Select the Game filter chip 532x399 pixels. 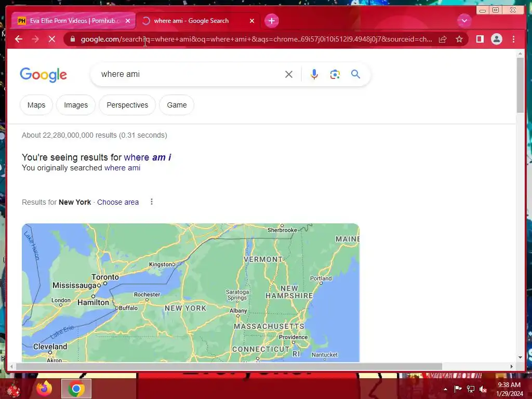[x=177, y=105]
